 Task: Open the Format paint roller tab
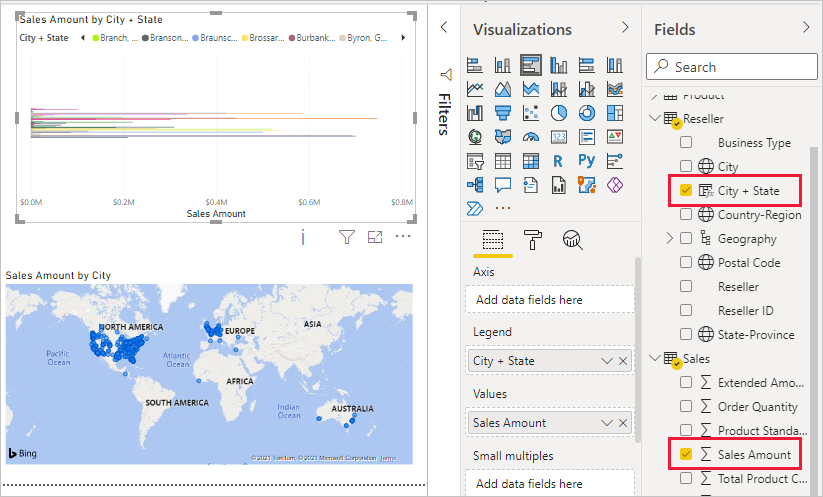pyautogui.click(x=533, y=240)
